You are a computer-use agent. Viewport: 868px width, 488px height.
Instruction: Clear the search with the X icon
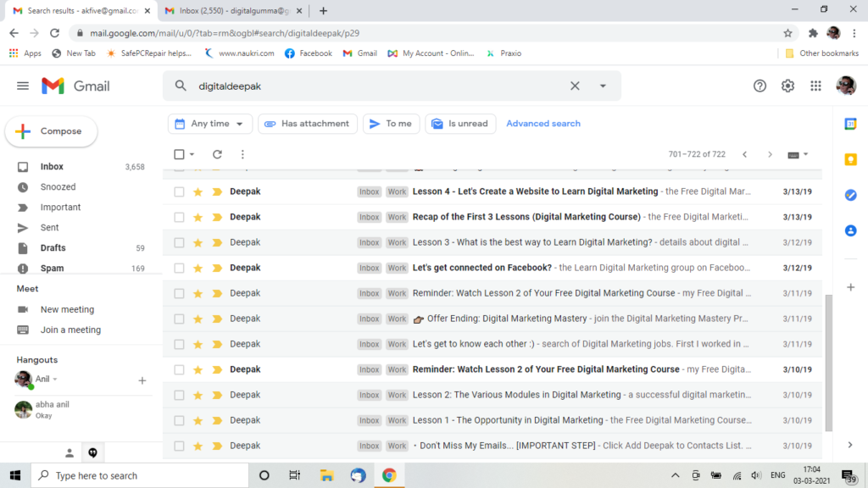pos(575,86)
